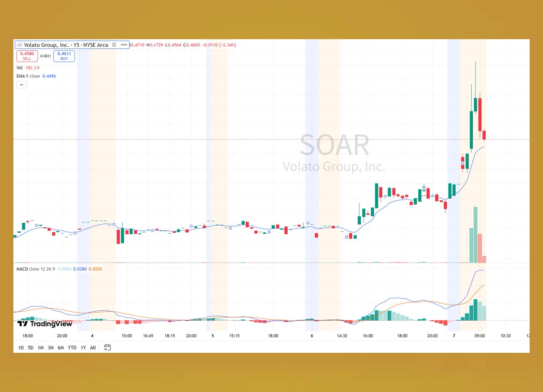Click the high price H0.4729

[155, 44]
